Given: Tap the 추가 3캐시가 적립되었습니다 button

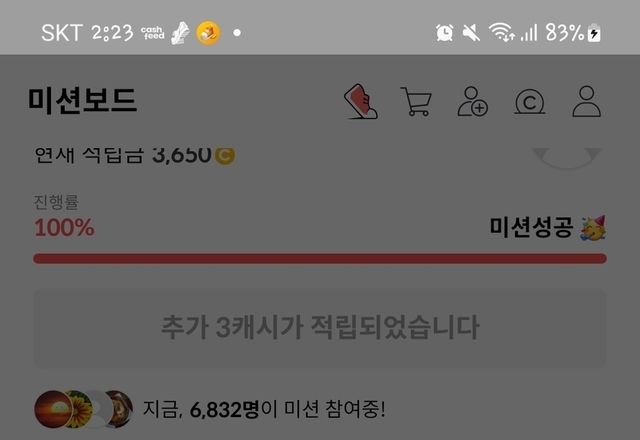Looking at the screenshot, I should pos(320,328).
